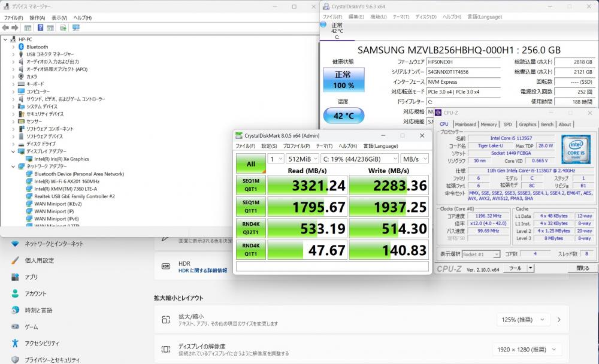
Task: Open the Socket #1 selection dropdown
Action: [x=480, y=254]
